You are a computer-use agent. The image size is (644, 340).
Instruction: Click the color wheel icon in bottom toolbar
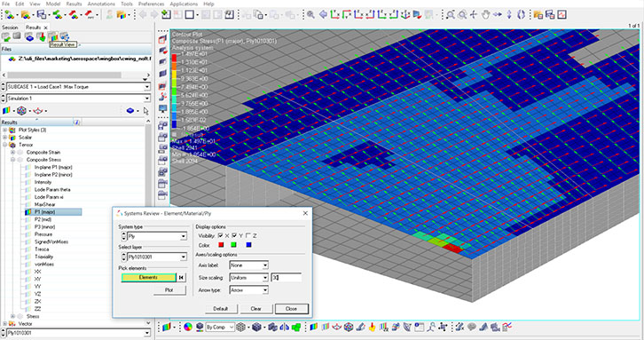(x=188, y=328)
